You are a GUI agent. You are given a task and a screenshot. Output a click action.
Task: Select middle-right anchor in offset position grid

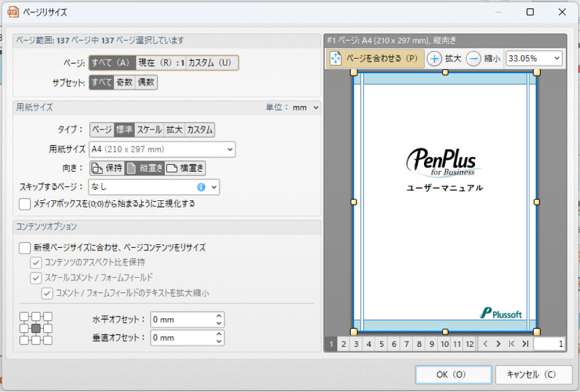tap(48, 328)
